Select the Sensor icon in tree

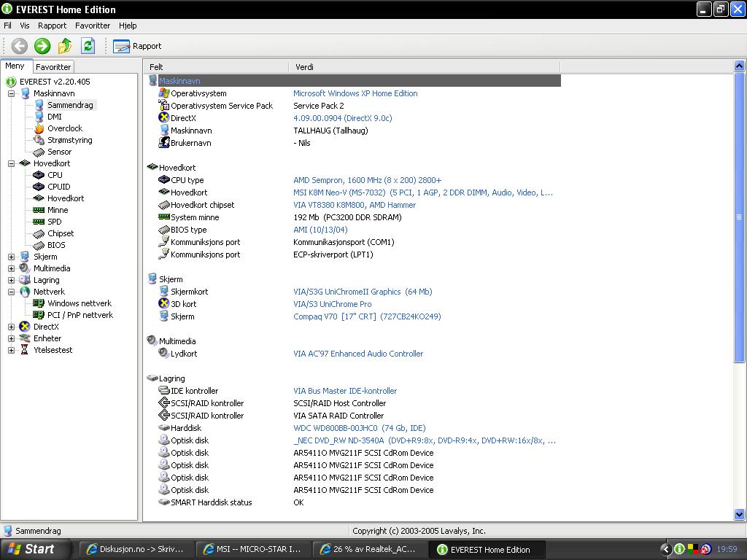pyautogui.click(x=39, y=152)
